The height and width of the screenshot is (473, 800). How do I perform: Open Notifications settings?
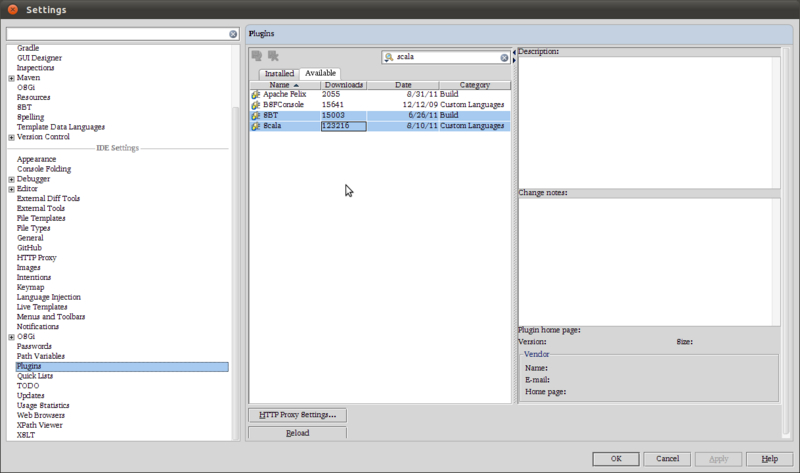38,327
